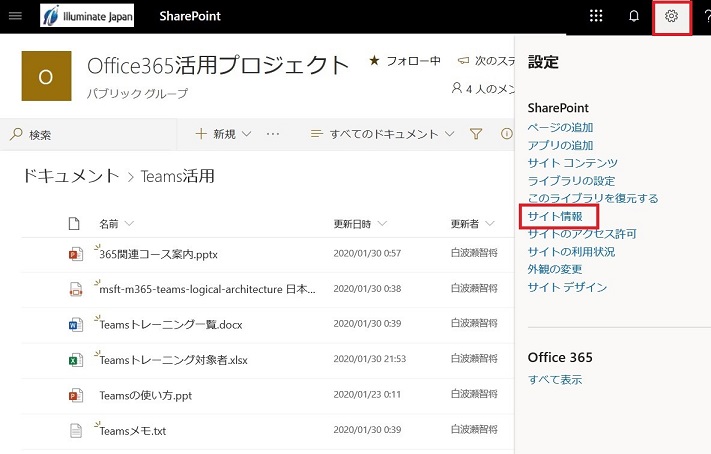Click the notifications bell icon

click(633, 16)
